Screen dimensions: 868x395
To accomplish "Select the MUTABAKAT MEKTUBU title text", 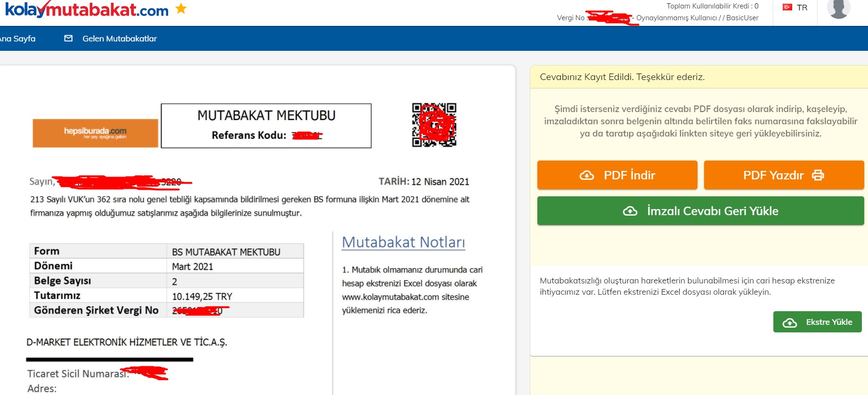I will 267,115.
